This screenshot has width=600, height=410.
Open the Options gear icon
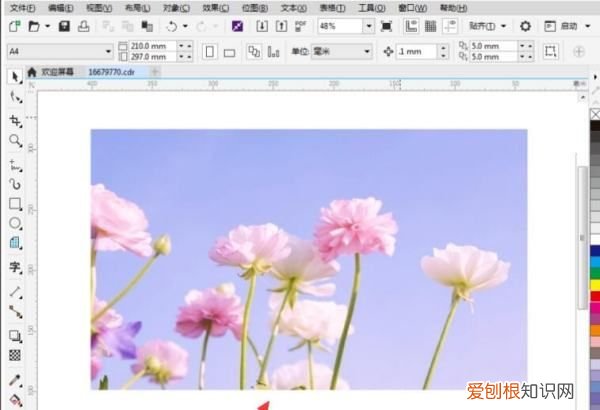coord(525,26)
